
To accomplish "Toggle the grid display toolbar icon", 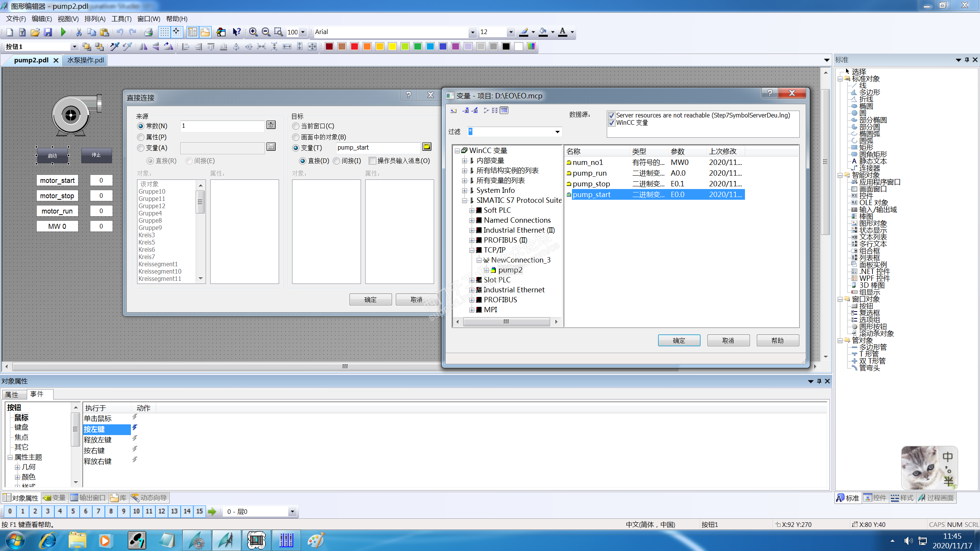I will point(164,32).
